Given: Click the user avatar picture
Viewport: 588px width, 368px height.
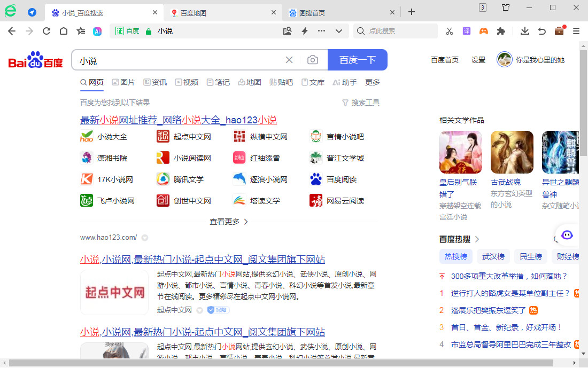Looking at the screenshot, I should pyautogui.click(x=505, y=60).
